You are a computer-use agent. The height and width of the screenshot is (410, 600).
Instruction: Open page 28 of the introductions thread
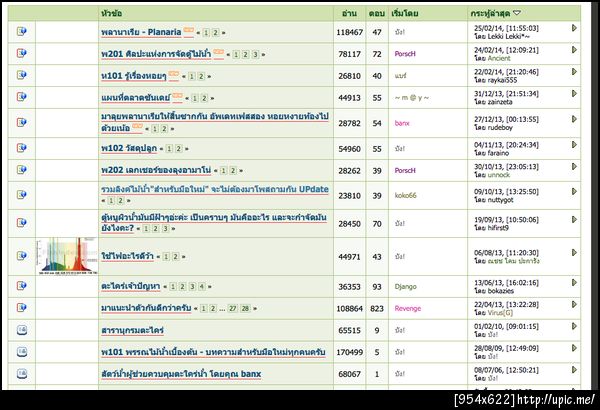pyautogui.click(x=245, y=308)
